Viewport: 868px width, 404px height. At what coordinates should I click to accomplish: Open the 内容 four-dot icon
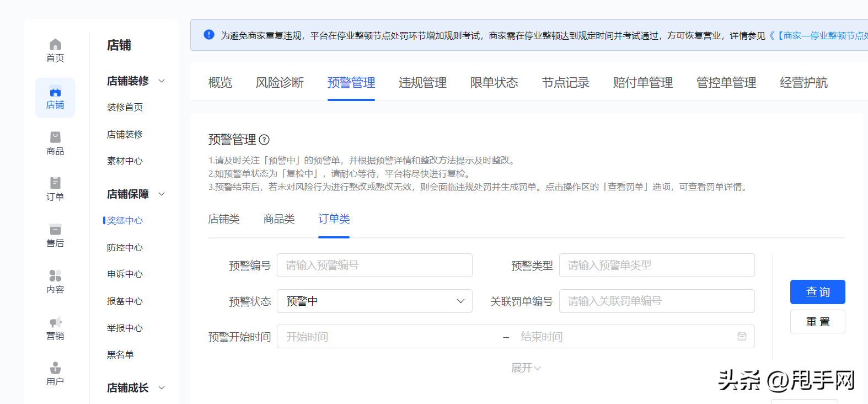[55, 275]
